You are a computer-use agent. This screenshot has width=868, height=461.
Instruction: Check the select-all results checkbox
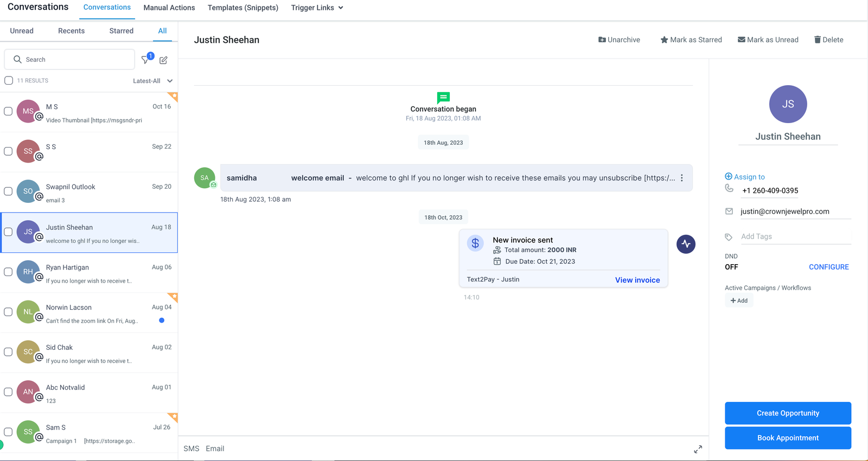pos(9,81)
